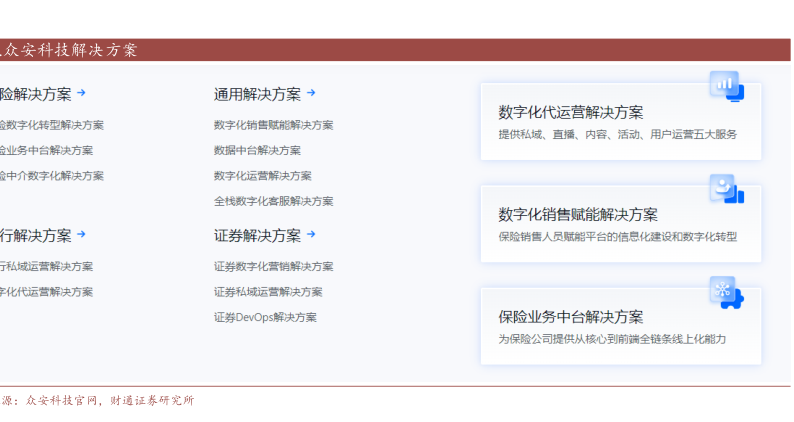Select the 数据中台解决方案 link
The height and width of the screenshot is (422, 794).
257,150
